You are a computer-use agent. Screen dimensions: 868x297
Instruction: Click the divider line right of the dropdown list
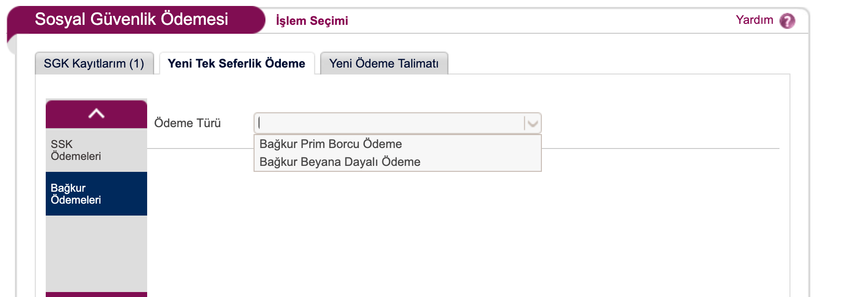[x=661, y=148]
